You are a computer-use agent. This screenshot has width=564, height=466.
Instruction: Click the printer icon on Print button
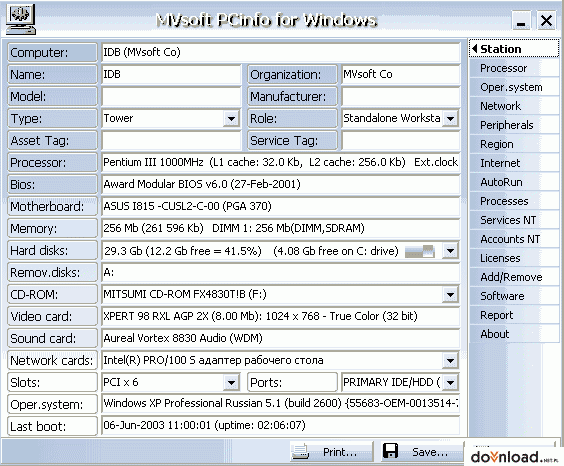tap(300, 452)
